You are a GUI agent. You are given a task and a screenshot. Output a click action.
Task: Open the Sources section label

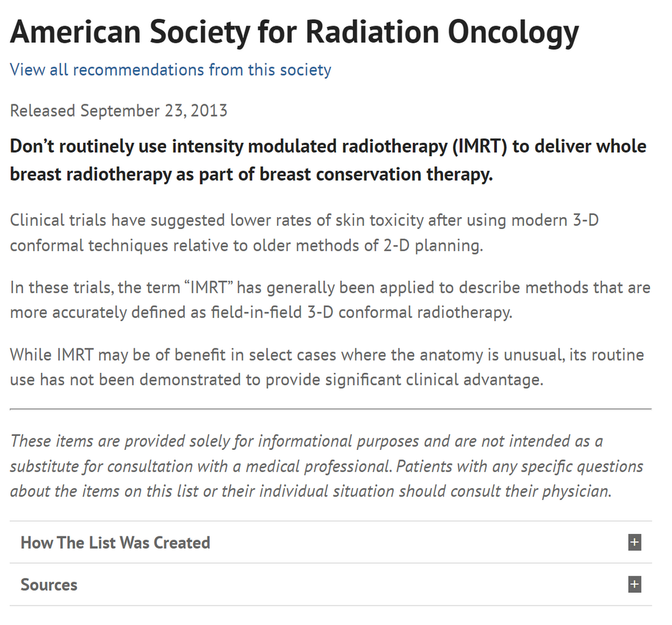pos(49,585)
